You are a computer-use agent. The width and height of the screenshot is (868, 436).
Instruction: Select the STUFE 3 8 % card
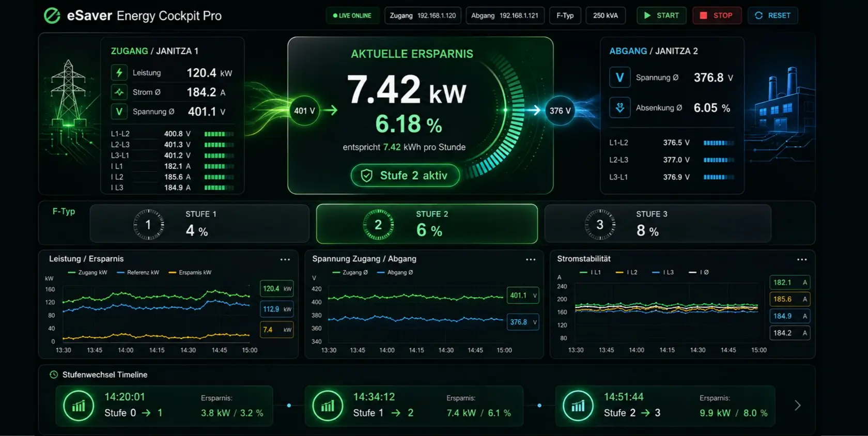click(x=658, y=224)
